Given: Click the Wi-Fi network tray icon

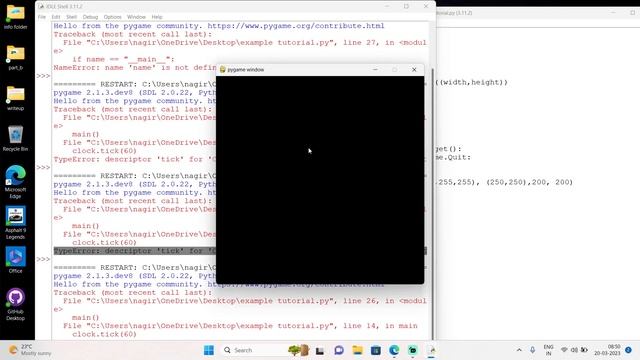Looking at the screenshot, I should (564, 350).
